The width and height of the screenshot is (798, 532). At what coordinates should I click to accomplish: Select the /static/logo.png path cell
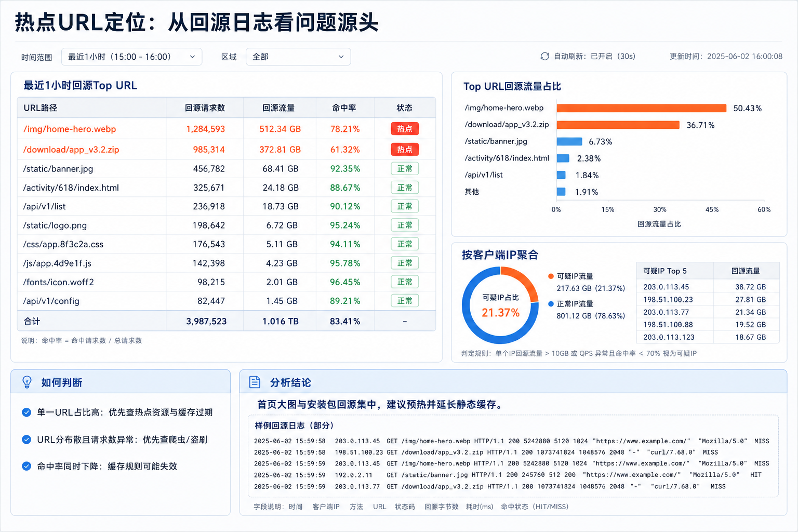pyautogui.click(x=55, y=225)
